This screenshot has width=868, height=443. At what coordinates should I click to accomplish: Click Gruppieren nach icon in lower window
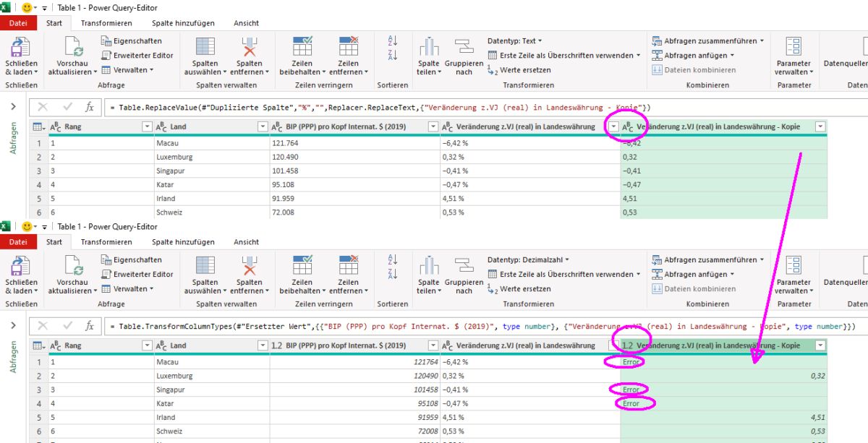pos(464,266)
